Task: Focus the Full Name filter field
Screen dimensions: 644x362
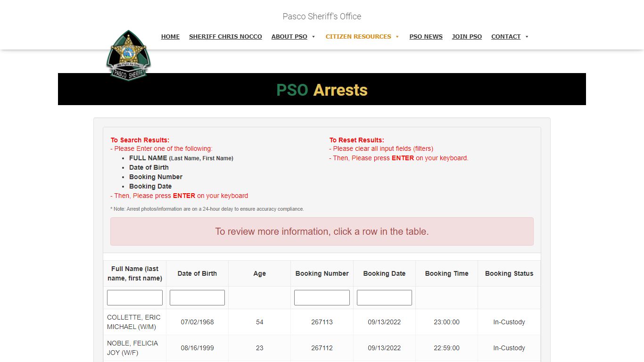Action: [x=135, y=297]
